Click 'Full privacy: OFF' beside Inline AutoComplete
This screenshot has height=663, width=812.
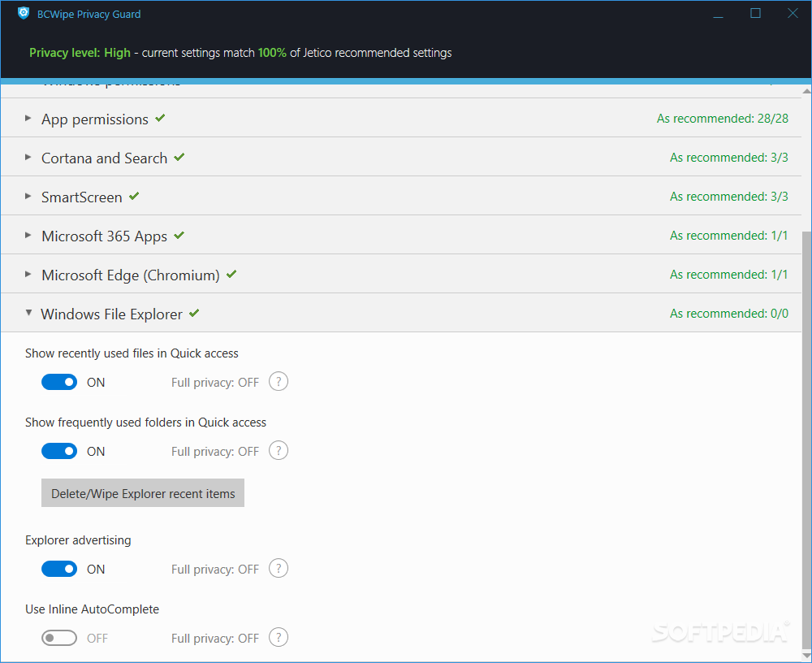215,638
